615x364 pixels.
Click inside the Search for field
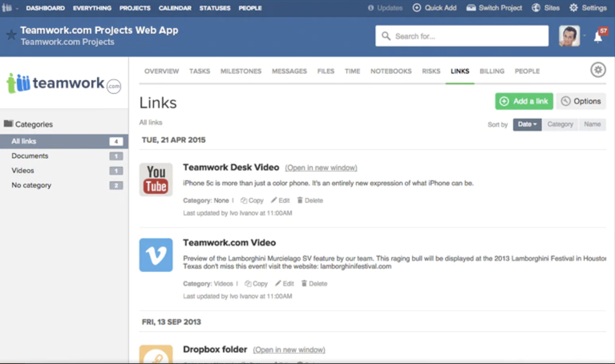462,36
